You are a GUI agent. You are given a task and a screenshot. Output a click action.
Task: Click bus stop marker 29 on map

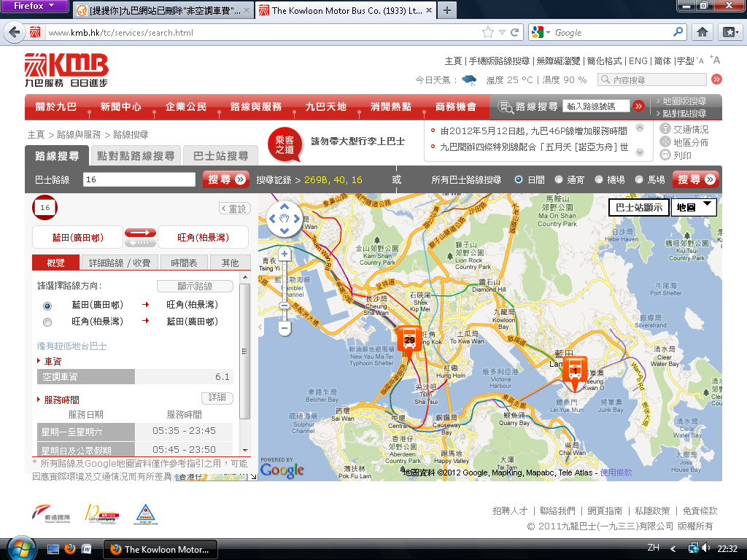(409, 341)
